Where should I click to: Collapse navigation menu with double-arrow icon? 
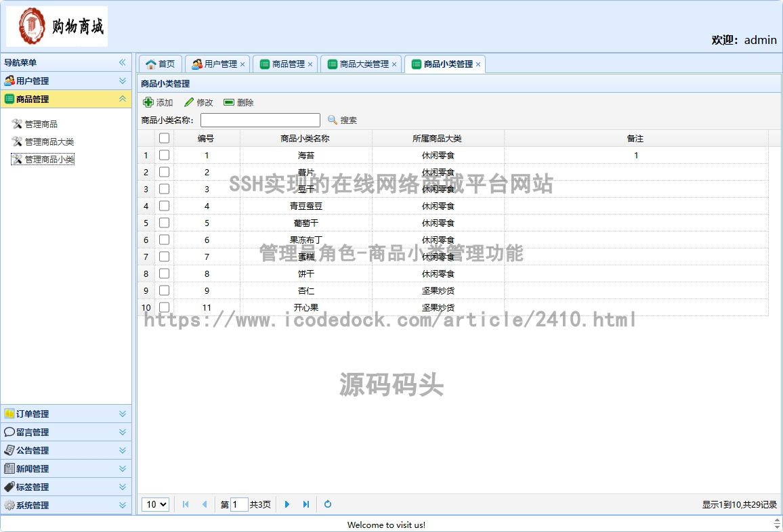pos(123,62)
